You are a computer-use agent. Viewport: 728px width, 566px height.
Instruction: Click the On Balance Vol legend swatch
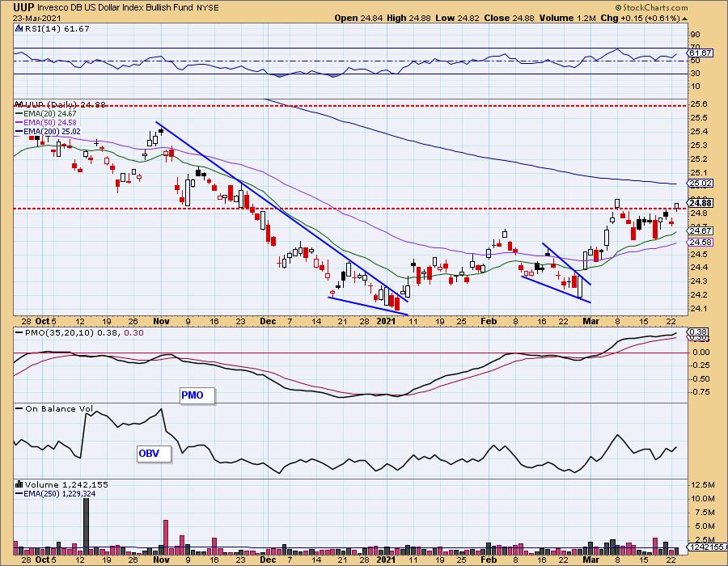tap(19, 408)
